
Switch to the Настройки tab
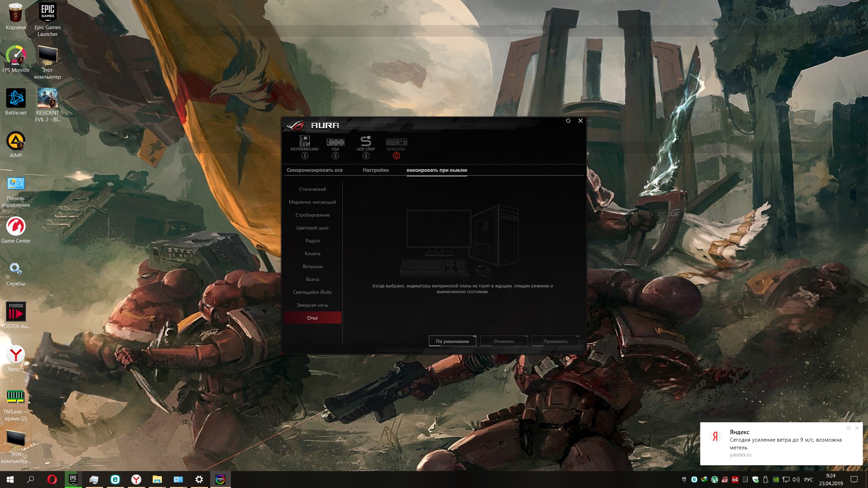(376, 170)
